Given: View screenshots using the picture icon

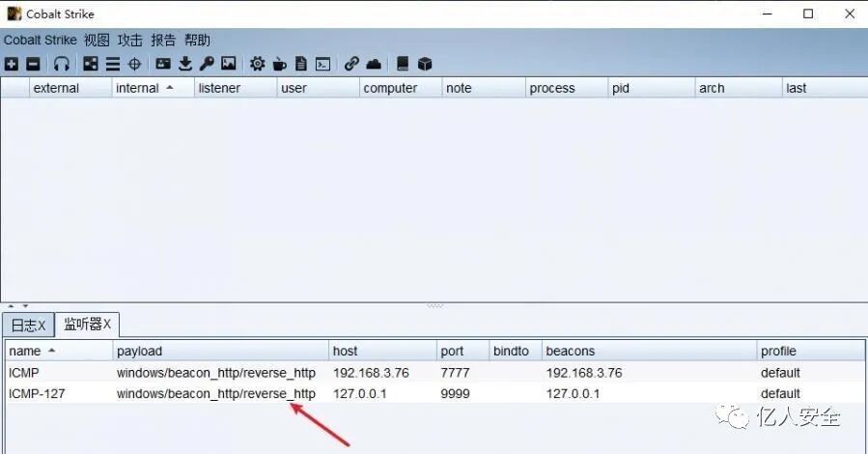Looking at the screenshot, I should pos(229,64).
